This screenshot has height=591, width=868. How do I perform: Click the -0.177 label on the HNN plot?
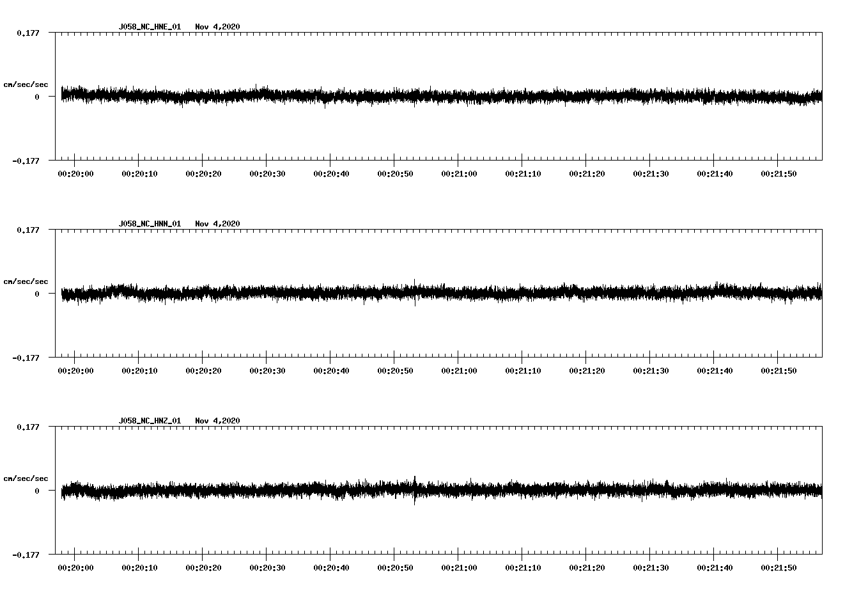[26, 359]
